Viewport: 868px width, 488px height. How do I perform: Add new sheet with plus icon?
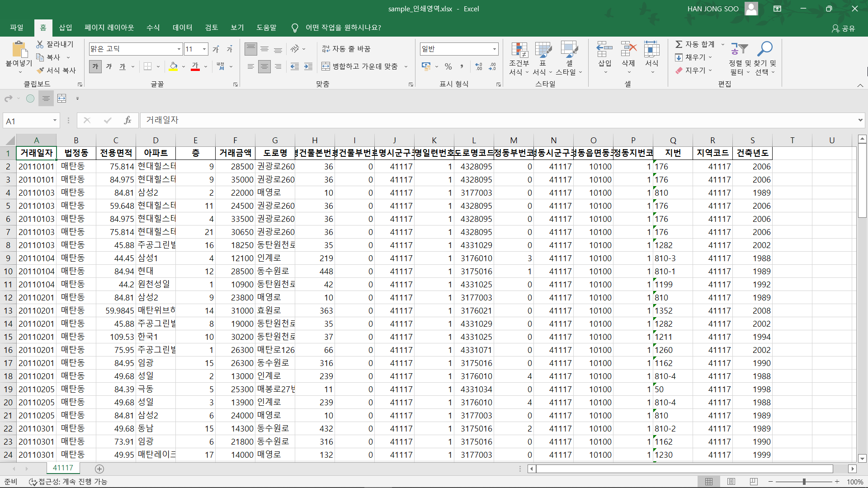(x=99, y=469)
